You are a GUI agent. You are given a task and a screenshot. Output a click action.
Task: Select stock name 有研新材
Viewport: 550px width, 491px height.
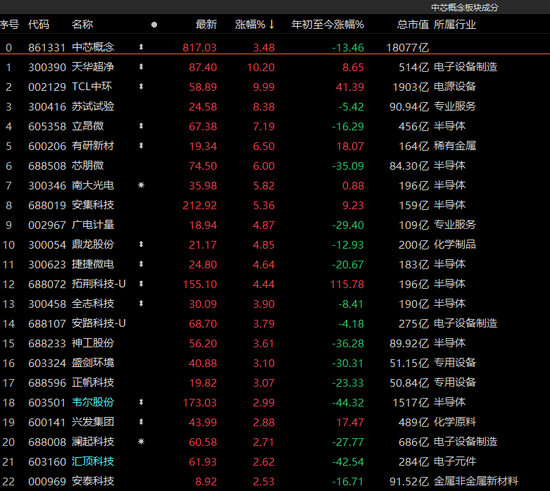(x=93, y=146)
